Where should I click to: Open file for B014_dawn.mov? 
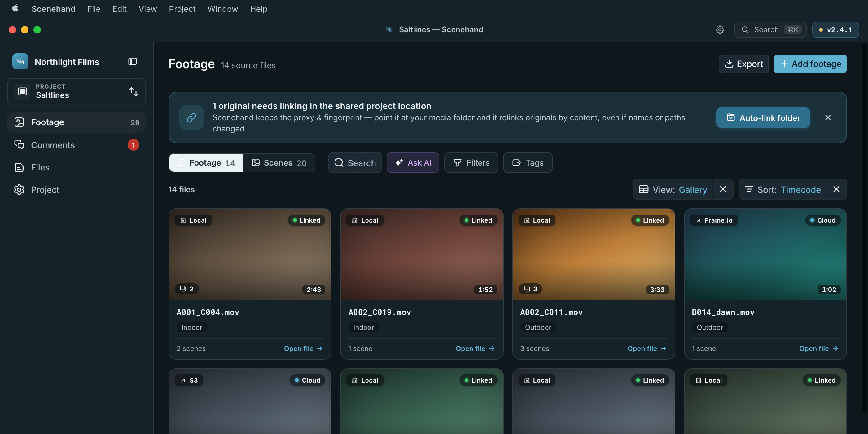click(819, 348)
